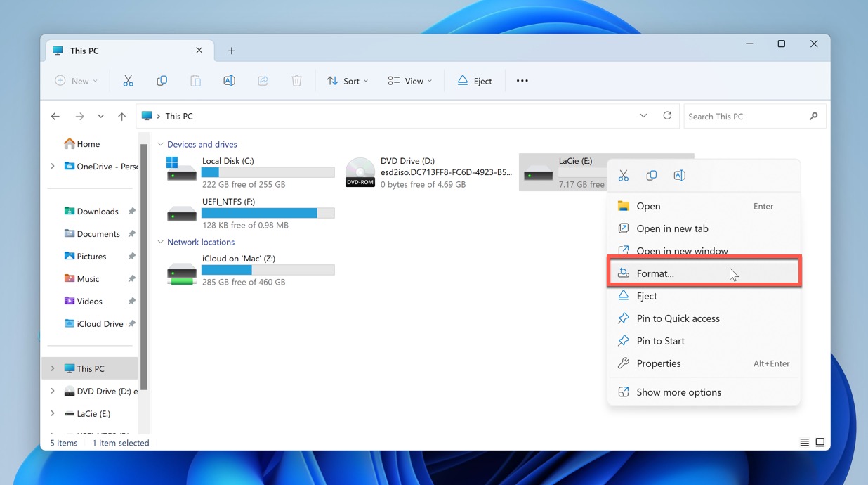Go up one folder with the Up arrow
868x485 pixels.
click(121, 117)
